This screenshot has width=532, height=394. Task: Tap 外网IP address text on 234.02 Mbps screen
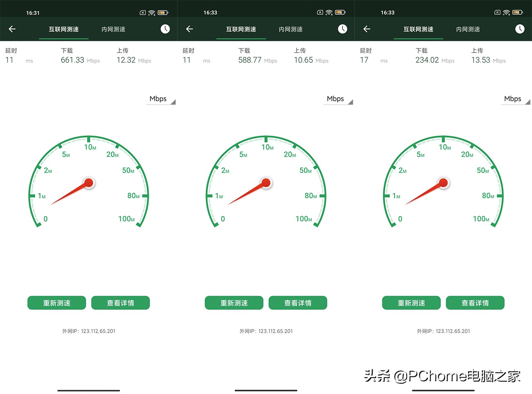coord(443,331)
